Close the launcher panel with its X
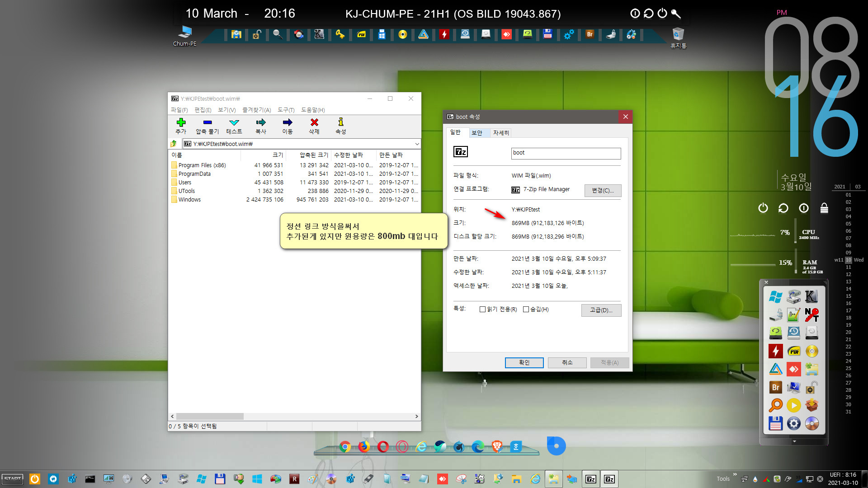The image size is (868, 488). tap(766, 282)
